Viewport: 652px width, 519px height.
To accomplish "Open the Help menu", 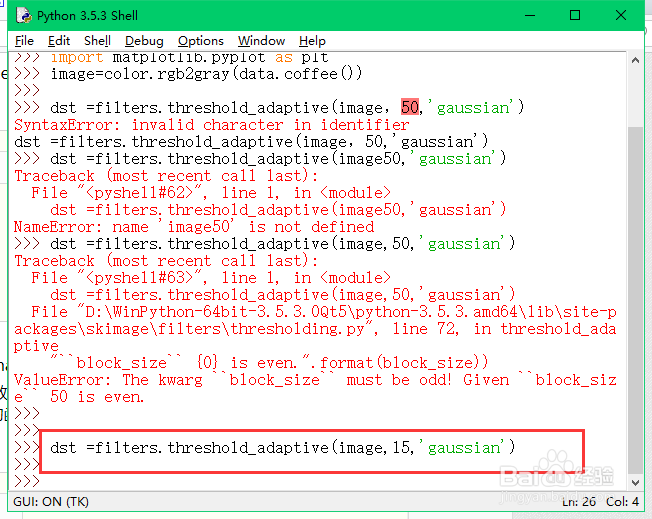I will 312,41.
